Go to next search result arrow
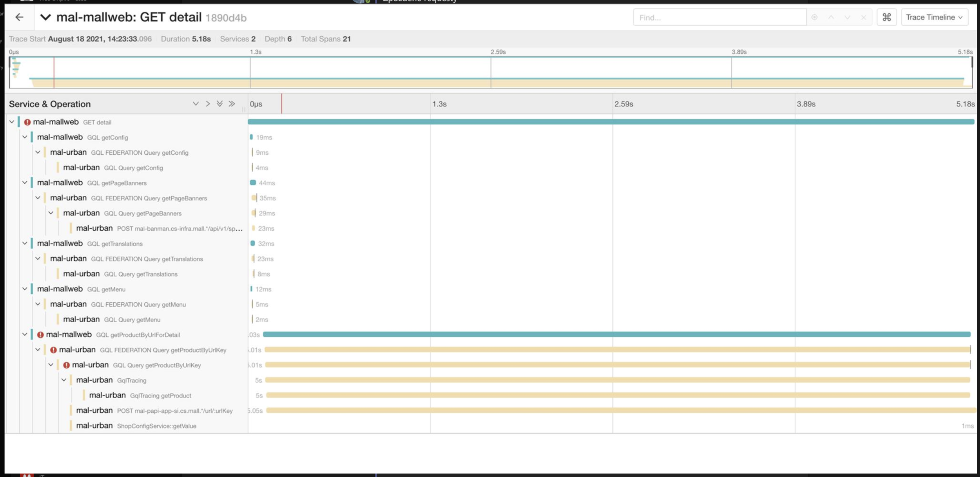The height and width of the screenshot is (477, 980). [x=847, y=17]
